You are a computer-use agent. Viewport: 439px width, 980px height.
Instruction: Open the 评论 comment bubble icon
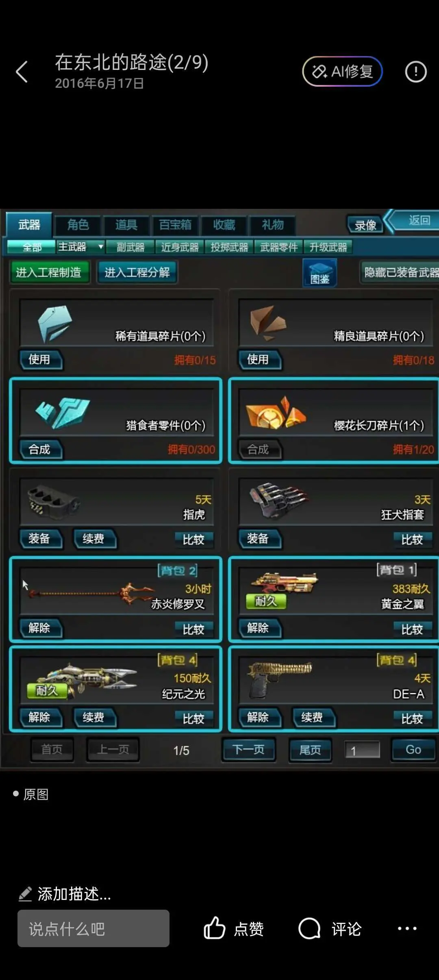coord(309,928)
